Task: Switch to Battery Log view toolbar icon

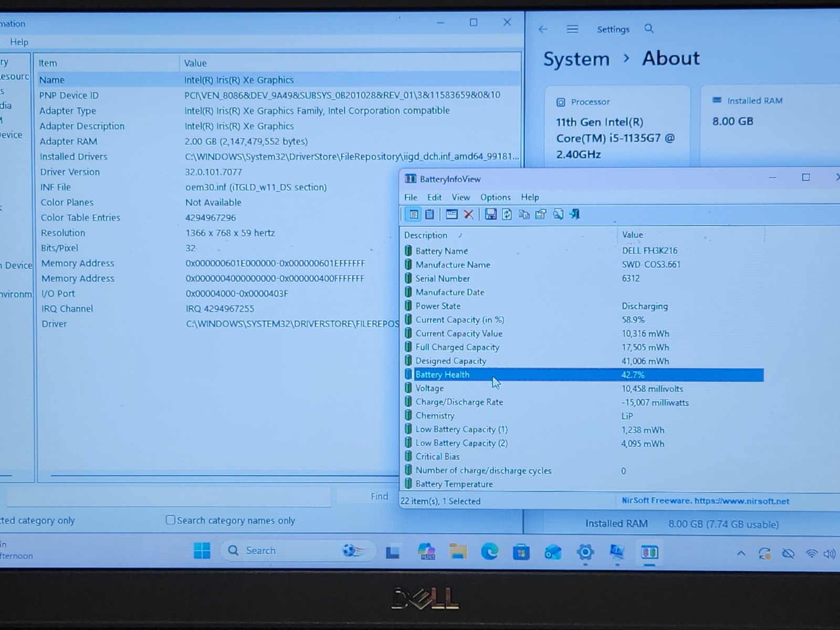Action: [429, 214]
